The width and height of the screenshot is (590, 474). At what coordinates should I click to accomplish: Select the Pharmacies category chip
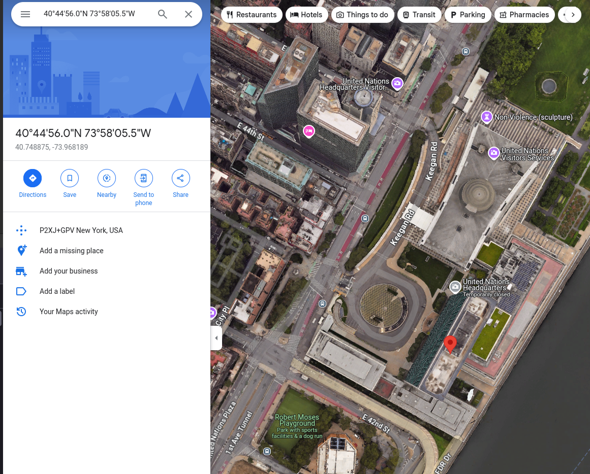pyautogui.click(x=524, y=15)
